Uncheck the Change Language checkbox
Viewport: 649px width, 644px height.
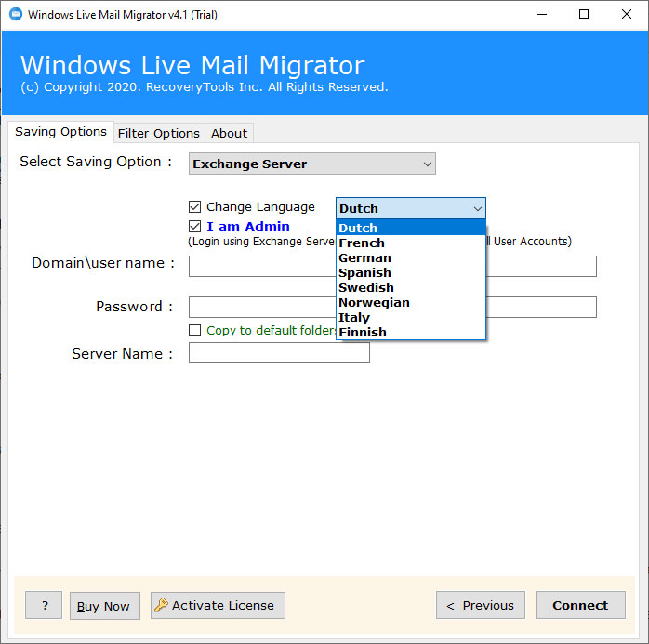194,207
